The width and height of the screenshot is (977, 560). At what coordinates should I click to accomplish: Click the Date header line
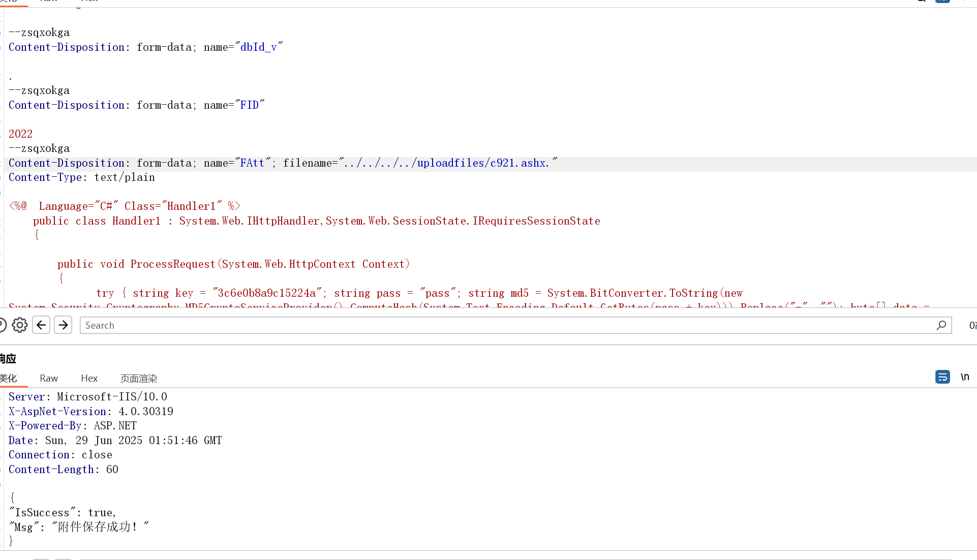coord(115,440)
